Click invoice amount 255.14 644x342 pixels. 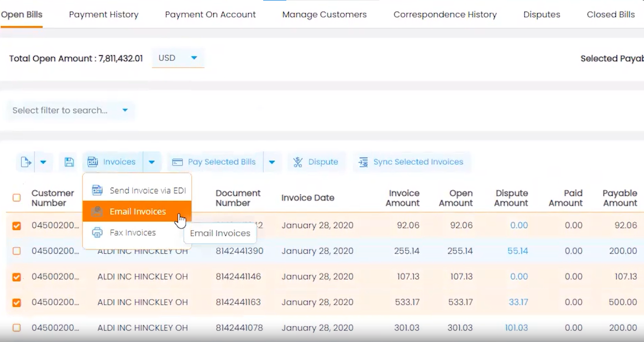[406, 251]
